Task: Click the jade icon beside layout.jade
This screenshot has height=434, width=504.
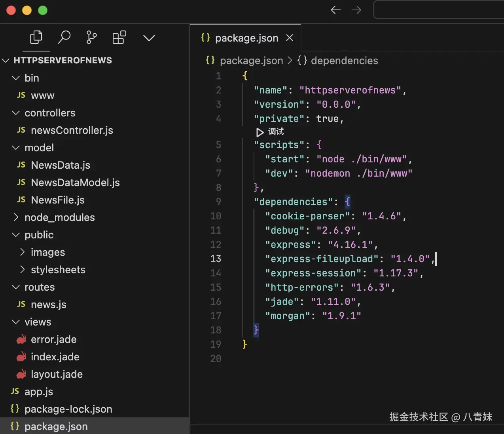Action: (x=21, y=374)
